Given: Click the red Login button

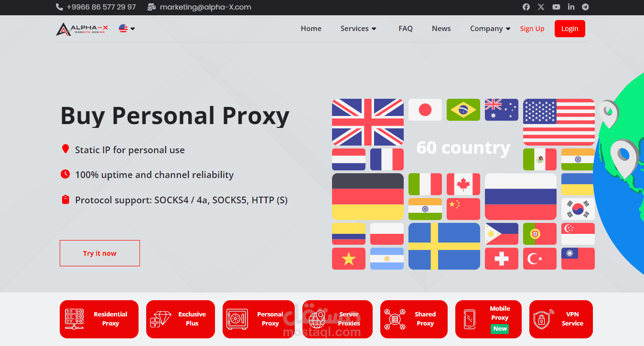Looking at the screenshot, I should pos(570,29).
